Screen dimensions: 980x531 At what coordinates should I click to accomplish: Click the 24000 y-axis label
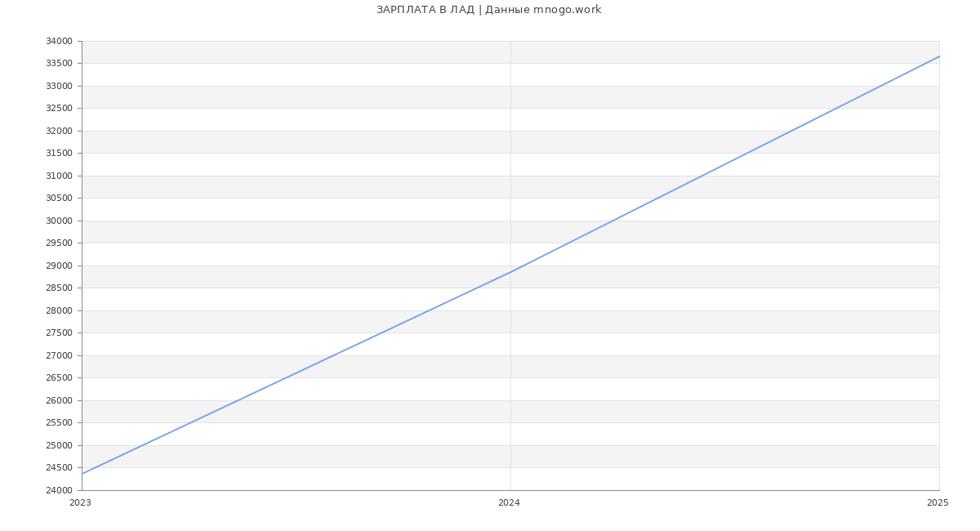tap(59, 490)
